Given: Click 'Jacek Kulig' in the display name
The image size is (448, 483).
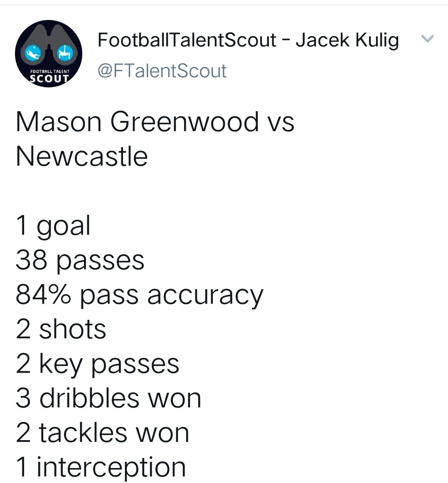Looking at the screenshot, I should coord(347,40).
